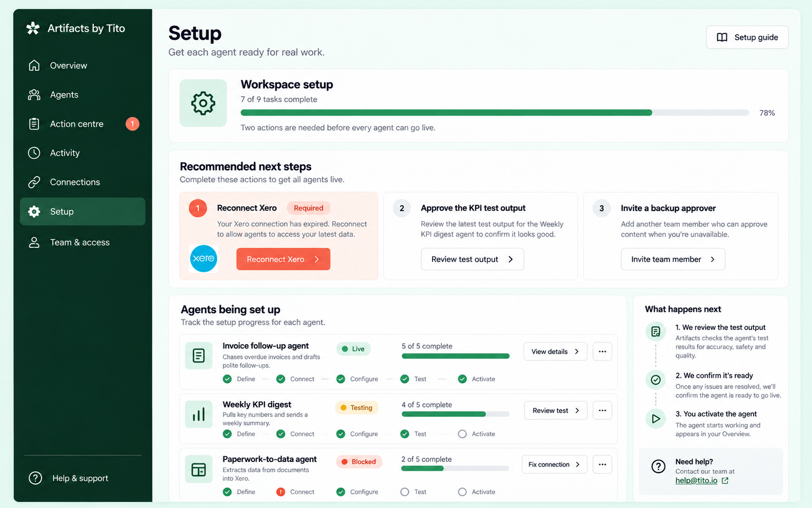Click Fix connection for Paperwork-to-data agent
The image size is (812, 508).
pyautogui.click(x=554, y=464)
